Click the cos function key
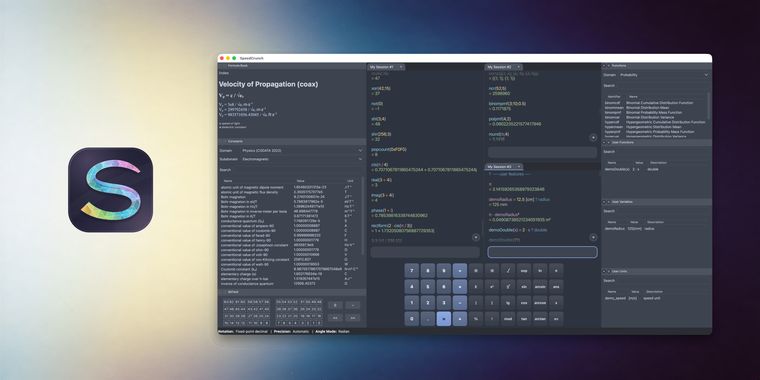The height and width of the screenshot is (380, 760). tap(524, 302)
